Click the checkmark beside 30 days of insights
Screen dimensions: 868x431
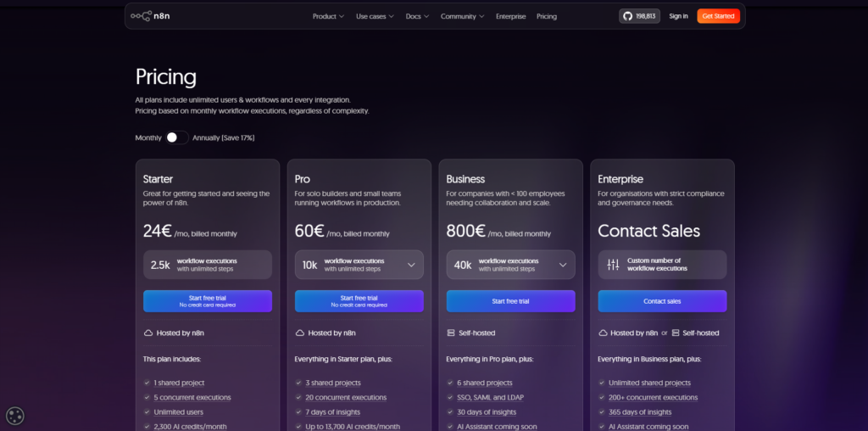[x=451, y=412]
